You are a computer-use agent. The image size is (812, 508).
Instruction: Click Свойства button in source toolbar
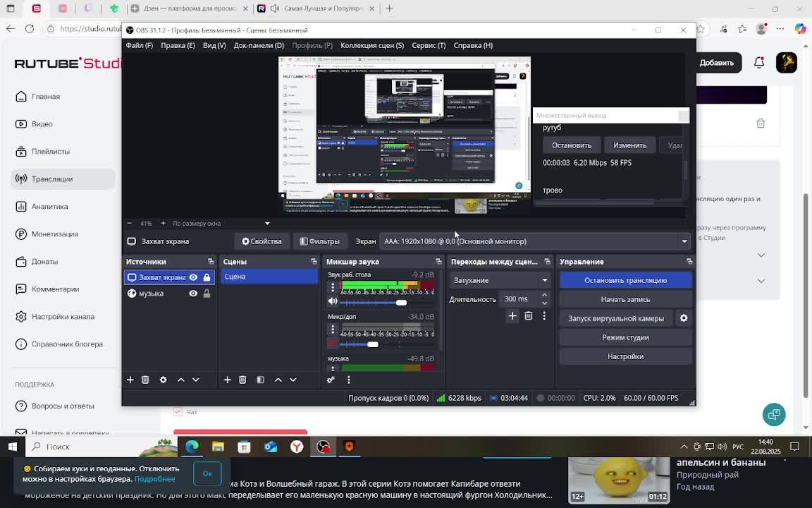[x=262, y=241]
